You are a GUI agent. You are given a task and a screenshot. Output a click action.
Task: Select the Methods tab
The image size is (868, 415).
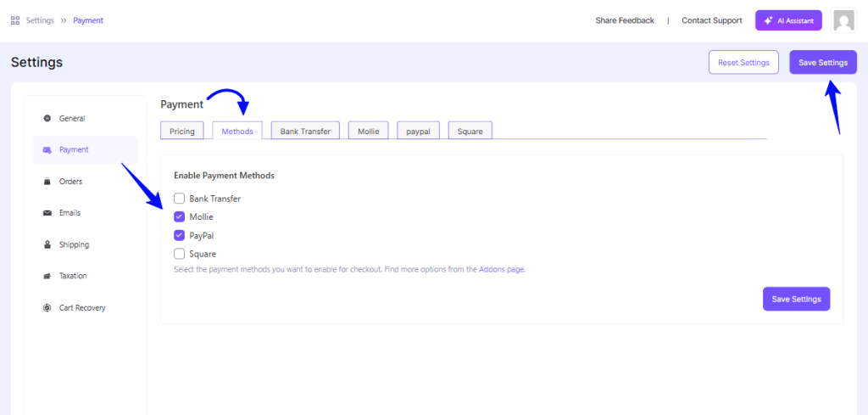[x=237, y=131]
